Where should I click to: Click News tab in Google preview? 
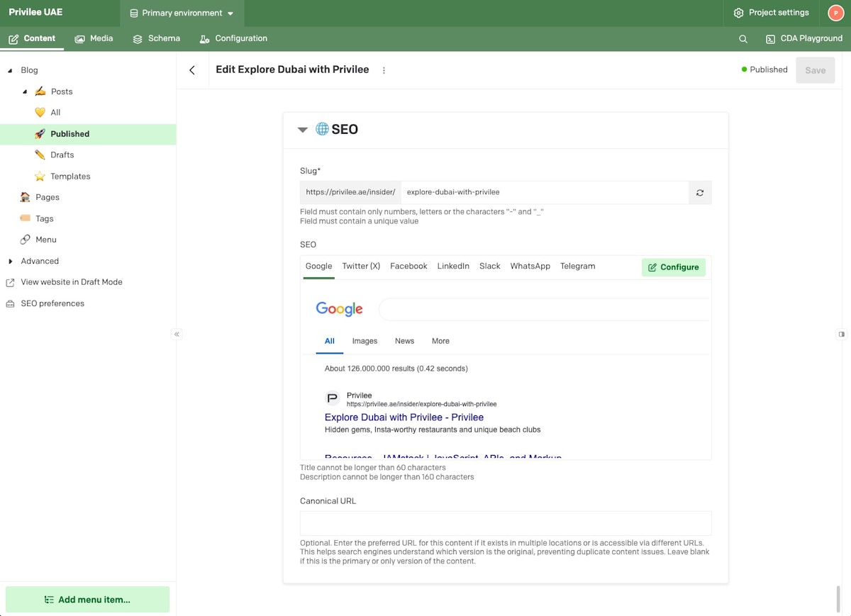click(404, 342)
